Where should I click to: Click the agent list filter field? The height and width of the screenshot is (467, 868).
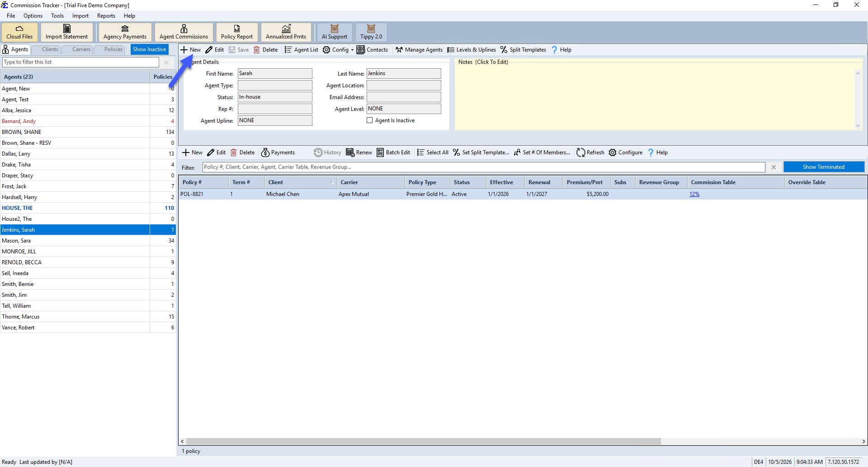coord(81,62)
